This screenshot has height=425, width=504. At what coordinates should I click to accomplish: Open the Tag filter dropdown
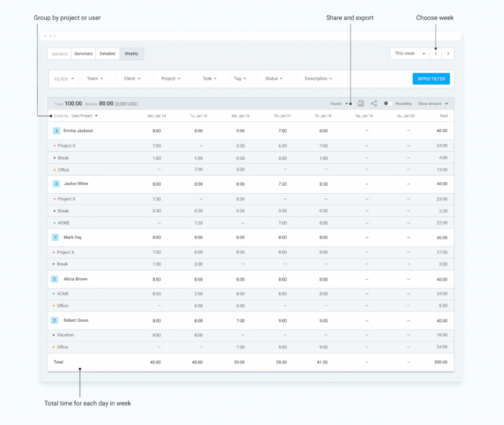point(240,79)
